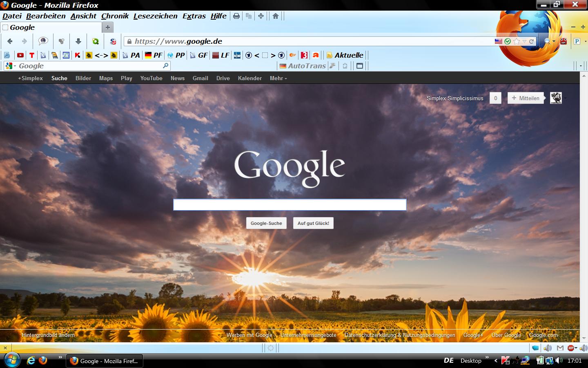Open the YouTube bookmark icon
This screenshot has height=368, width=588.
(x=20, y=55)
